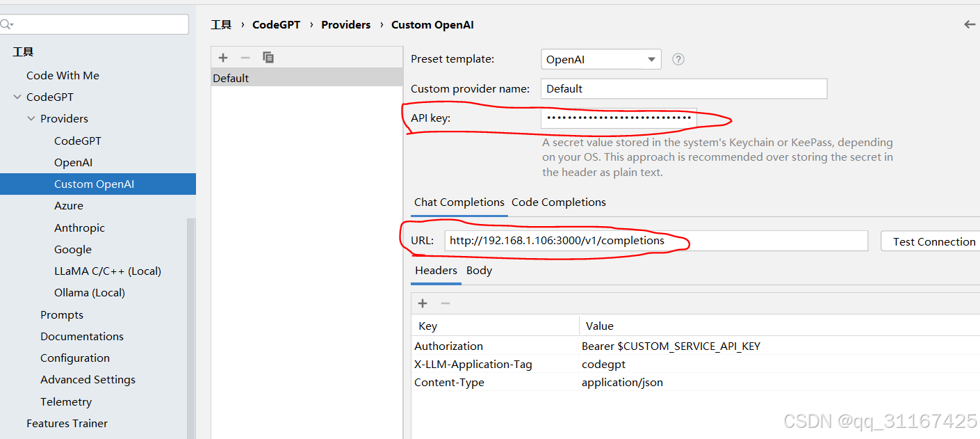Select the Anthropic provider
Image resolution: width=980 pixels, height=439 pixels.
tap(79, 228)
